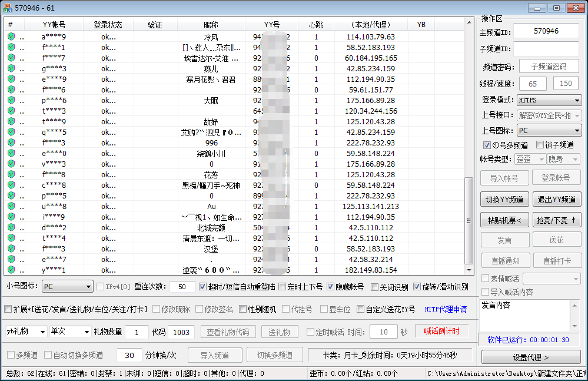Viewport: 588px width, 381px height.
Task: Select IP cell 182.149.83.154
Action: [370, 270]
